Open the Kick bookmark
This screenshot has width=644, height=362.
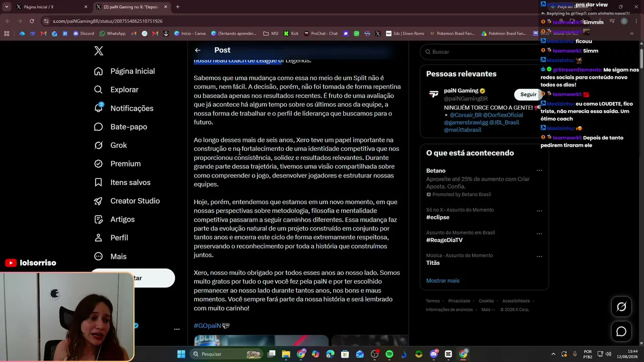pos(291,34)
